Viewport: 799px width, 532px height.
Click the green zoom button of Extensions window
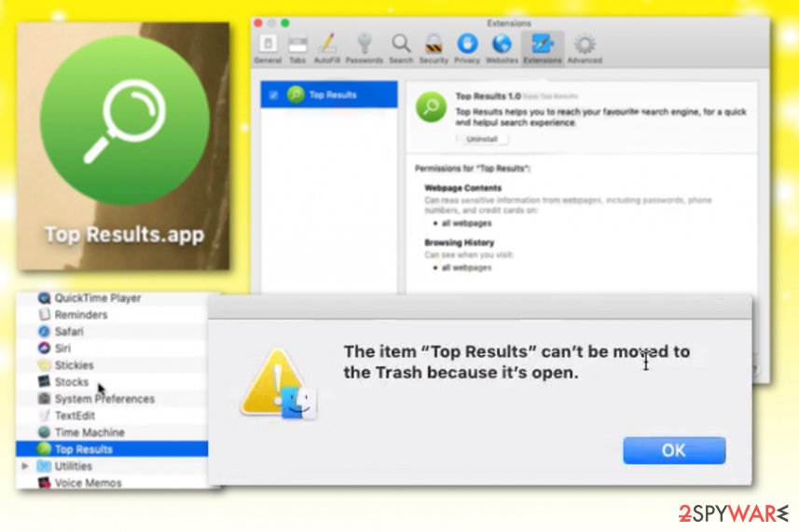[x=285, y=23]
